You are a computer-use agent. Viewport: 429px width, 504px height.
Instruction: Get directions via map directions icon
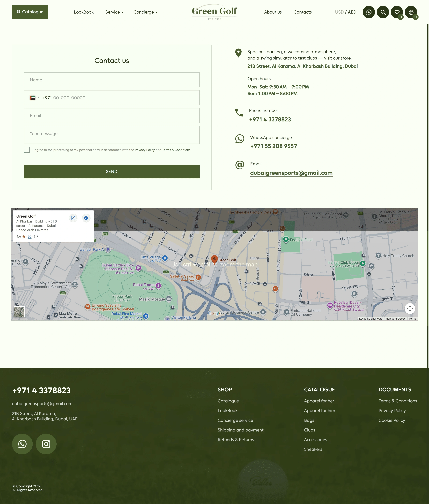(x=86, y=218)
